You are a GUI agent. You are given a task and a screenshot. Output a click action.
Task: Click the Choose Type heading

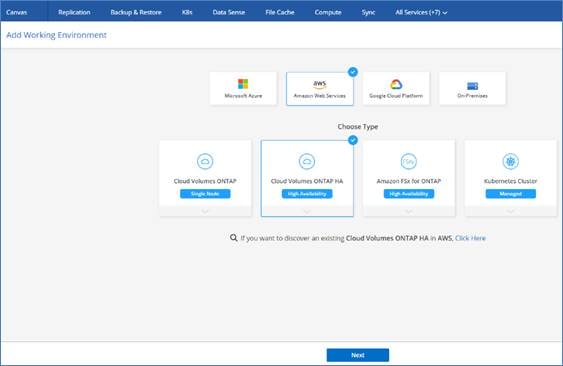click(x=358, y=126)
